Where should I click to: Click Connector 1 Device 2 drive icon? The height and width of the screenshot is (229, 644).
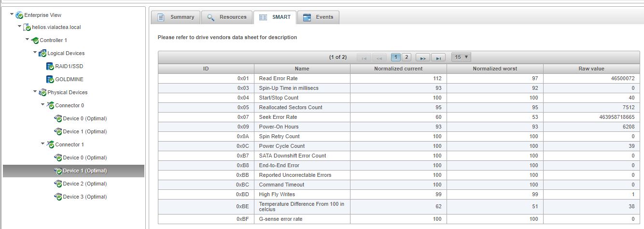(58, 184)
